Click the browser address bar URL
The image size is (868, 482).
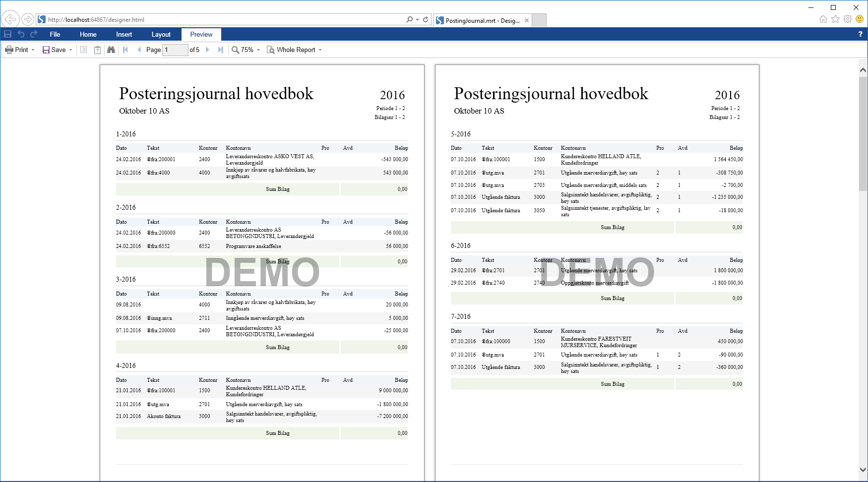tap(96, 20)
